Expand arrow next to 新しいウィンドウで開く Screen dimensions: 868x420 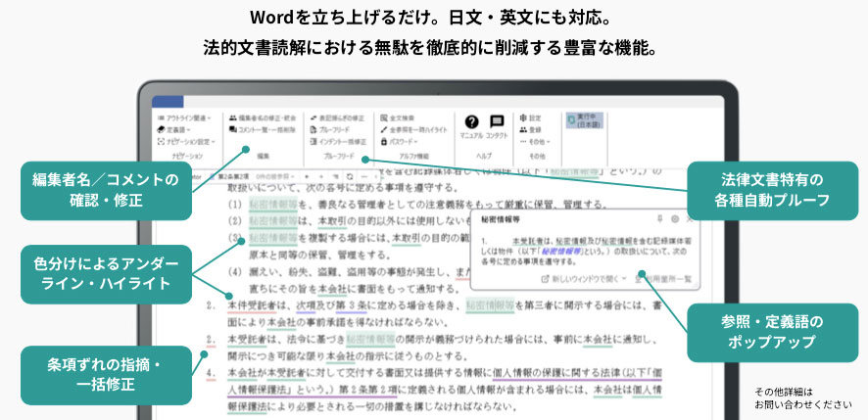(624, 279)
